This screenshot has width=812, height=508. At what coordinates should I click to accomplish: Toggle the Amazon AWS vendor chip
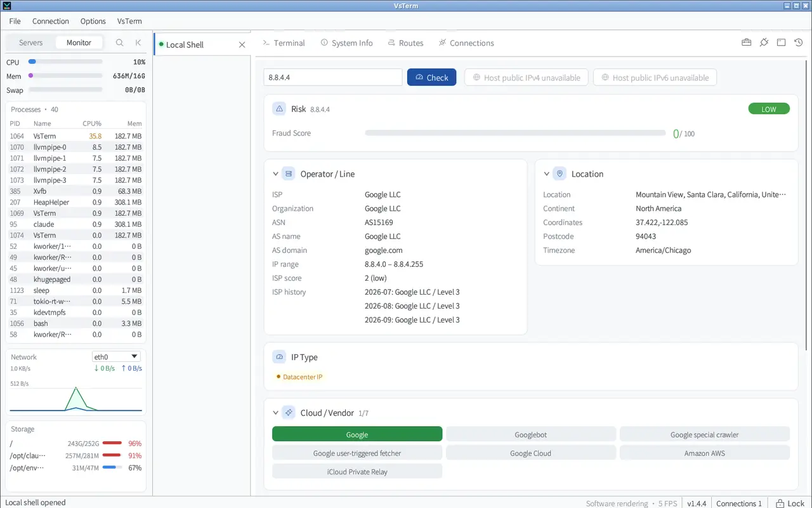[705, 453]
